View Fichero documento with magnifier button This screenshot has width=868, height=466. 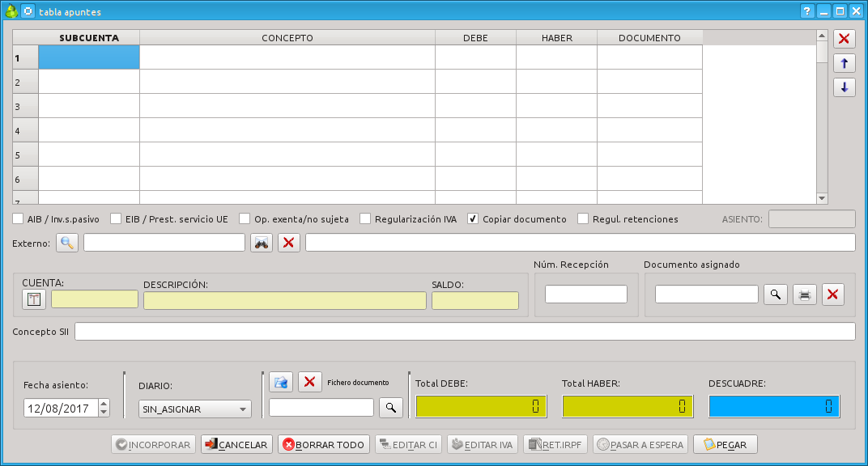391,408
